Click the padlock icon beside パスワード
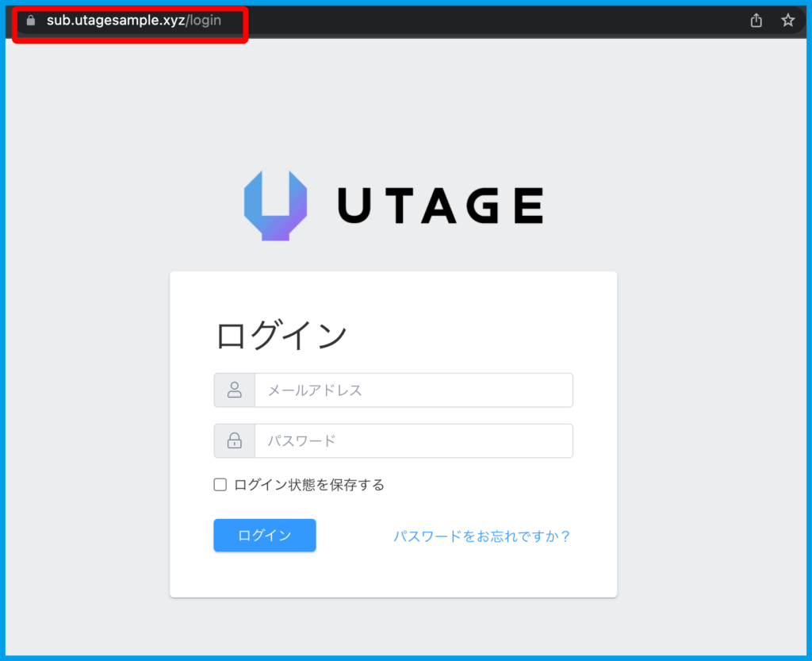 click(x=235, y=441)
